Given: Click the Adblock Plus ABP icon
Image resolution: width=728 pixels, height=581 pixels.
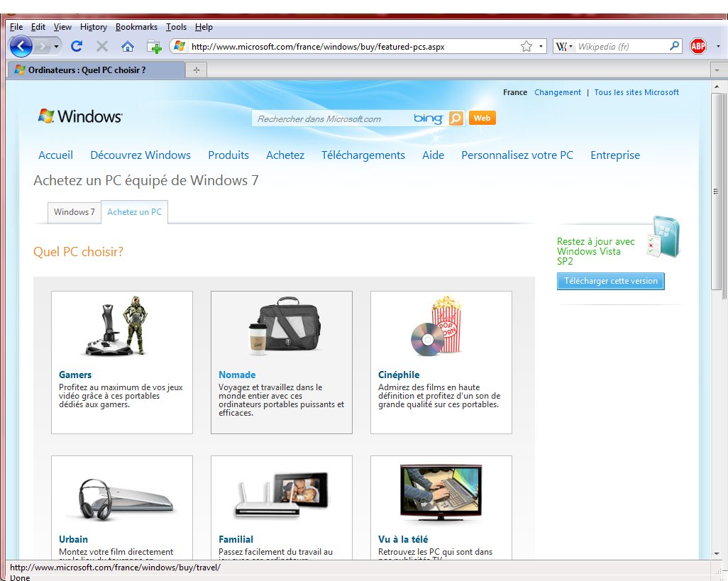Looking at the screenshot, I should (697, 46).
